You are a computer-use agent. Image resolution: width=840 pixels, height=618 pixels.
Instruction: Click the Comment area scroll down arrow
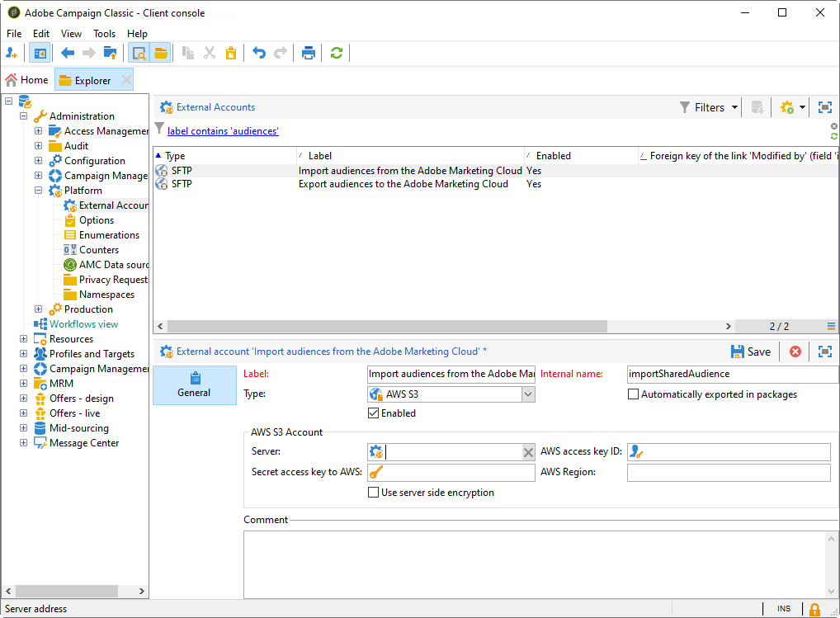coord(831,592)
